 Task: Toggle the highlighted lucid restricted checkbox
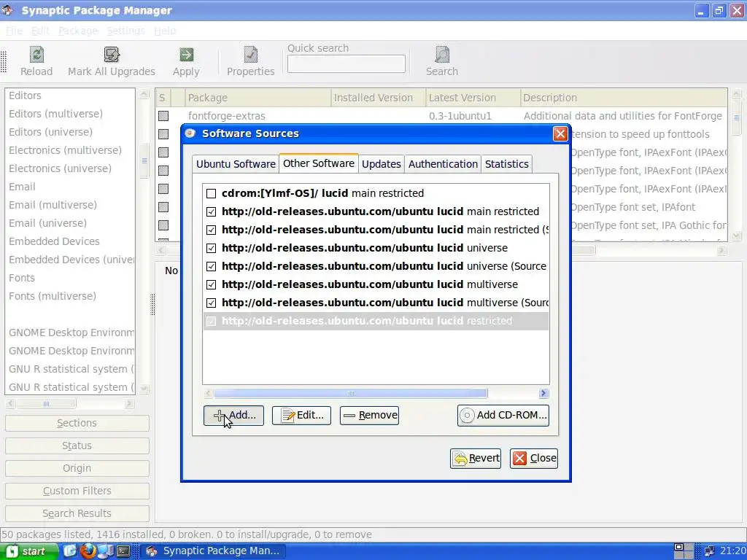tap(211, 322)
